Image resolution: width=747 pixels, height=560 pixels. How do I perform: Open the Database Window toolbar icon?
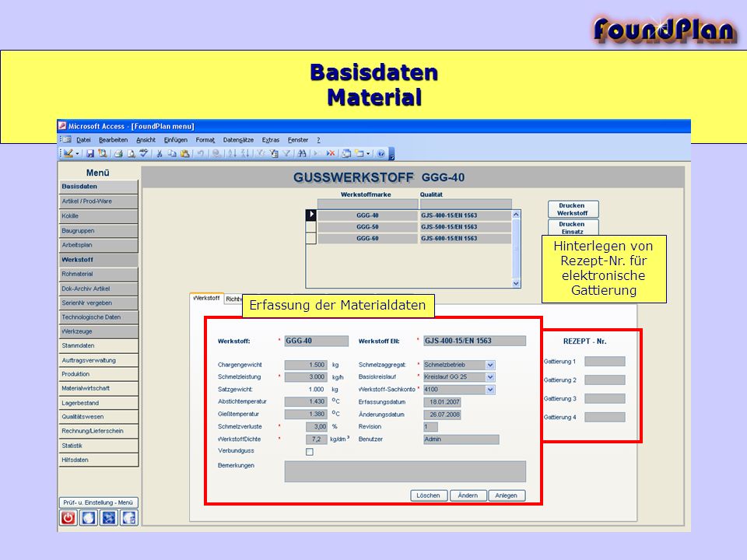[346, 153]
